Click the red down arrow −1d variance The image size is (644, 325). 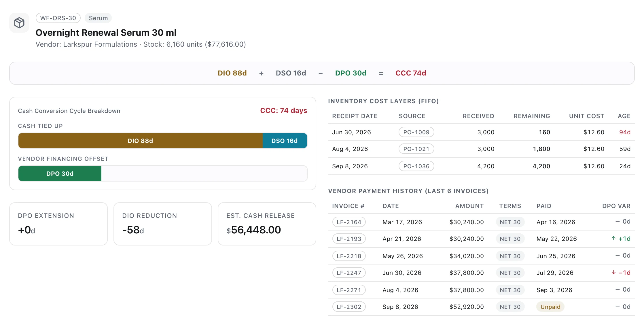click(x=621, y=273)
